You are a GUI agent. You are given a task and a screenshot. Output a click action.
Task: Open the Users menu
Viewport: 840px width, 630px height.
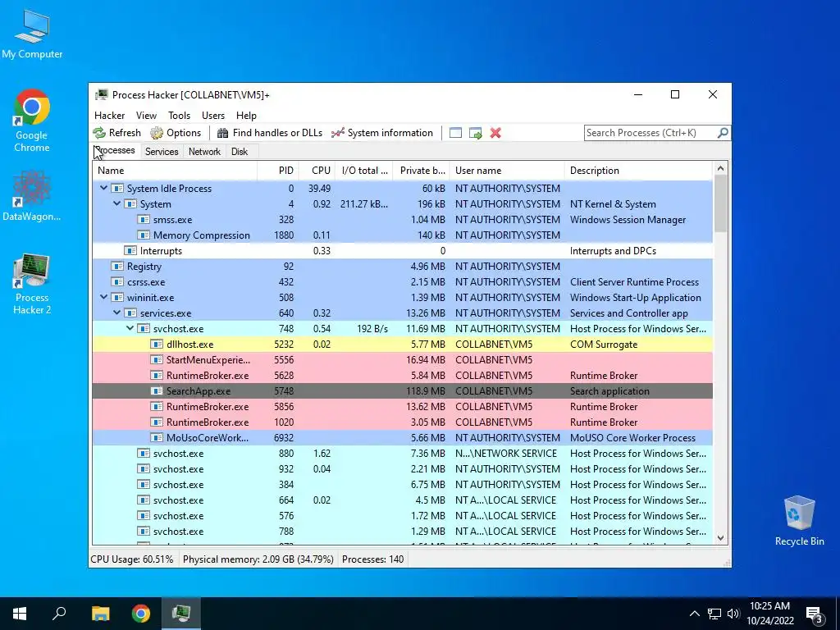213,116
